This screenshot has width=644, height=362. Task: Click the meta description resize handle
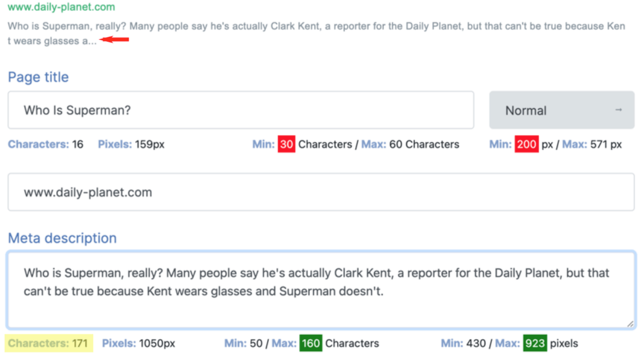[631, 324]
